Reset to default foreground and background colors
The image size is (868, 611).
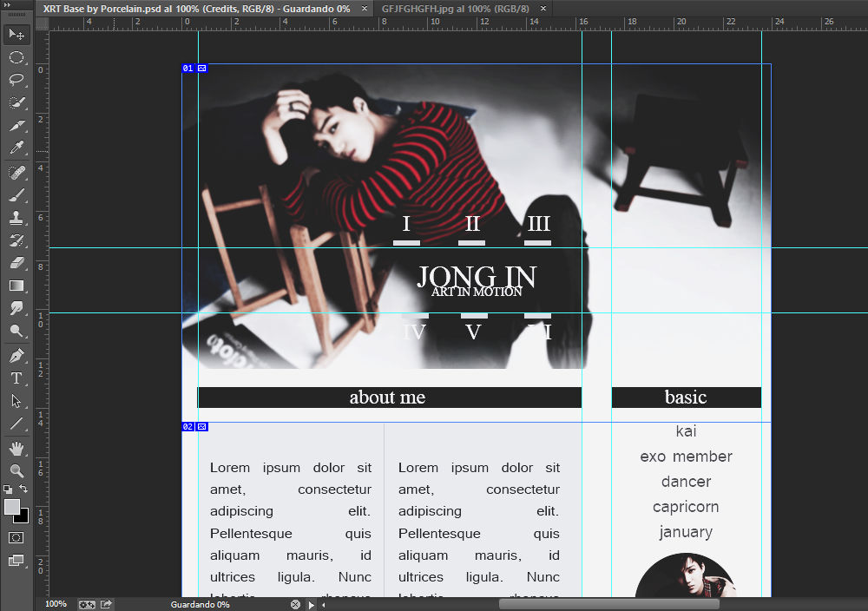8,490
